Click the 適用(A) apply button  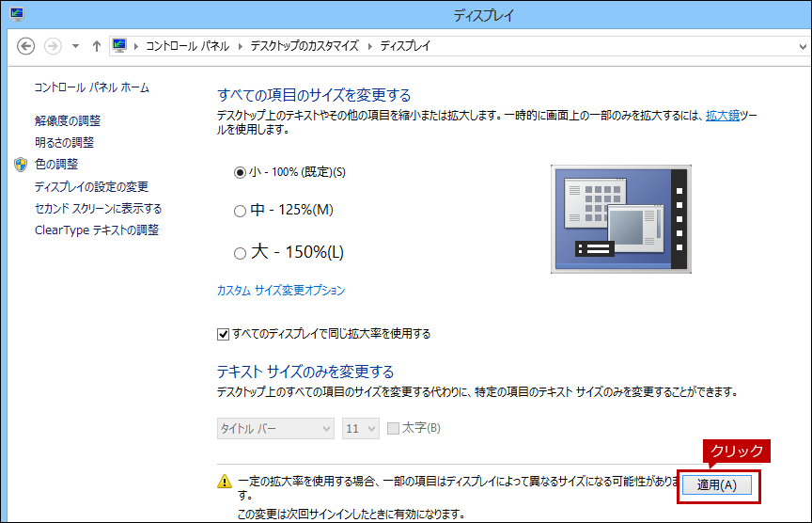(717, 485)
